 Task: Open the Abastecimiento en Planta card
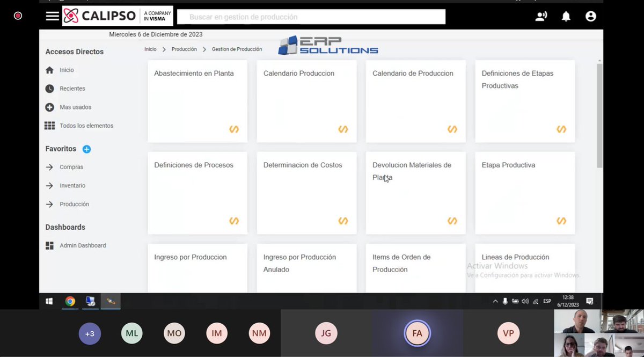point(197,101)
